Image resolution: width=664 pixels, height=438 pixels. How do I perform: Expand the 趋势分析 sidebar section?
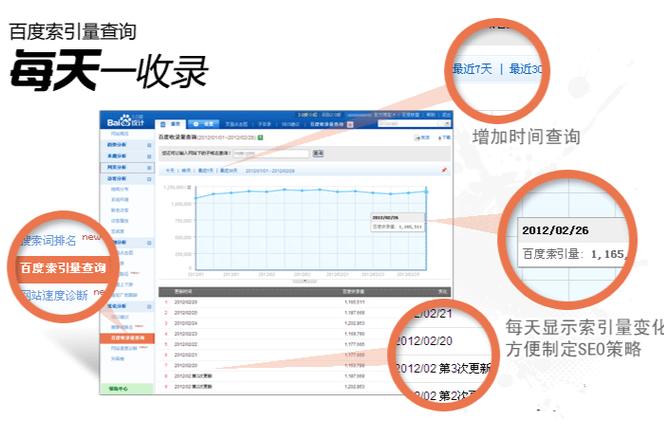coord(127,145)
